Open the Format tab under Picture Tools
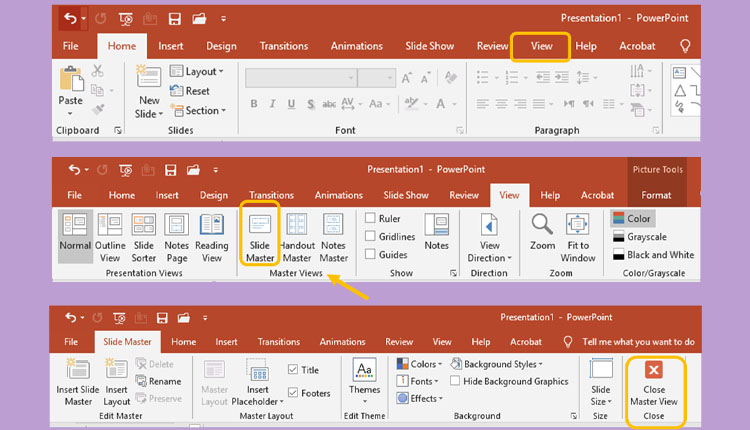The height and width of the screenshot is (430, 750). pyautogui.click(x=656, y=195)
